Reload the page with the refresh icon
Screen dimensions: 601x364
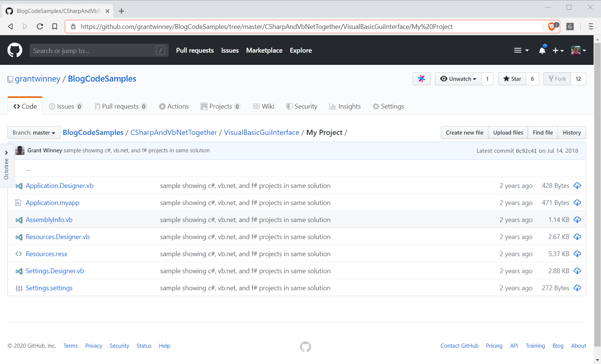(40, 26)
